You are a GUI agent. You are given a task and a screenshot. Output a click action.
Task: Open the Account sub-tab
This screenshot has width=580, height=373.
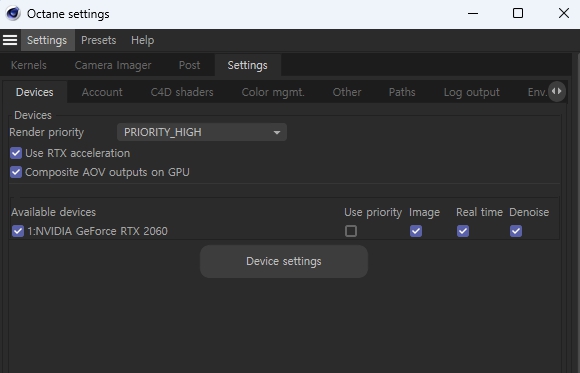pos(102,92)
